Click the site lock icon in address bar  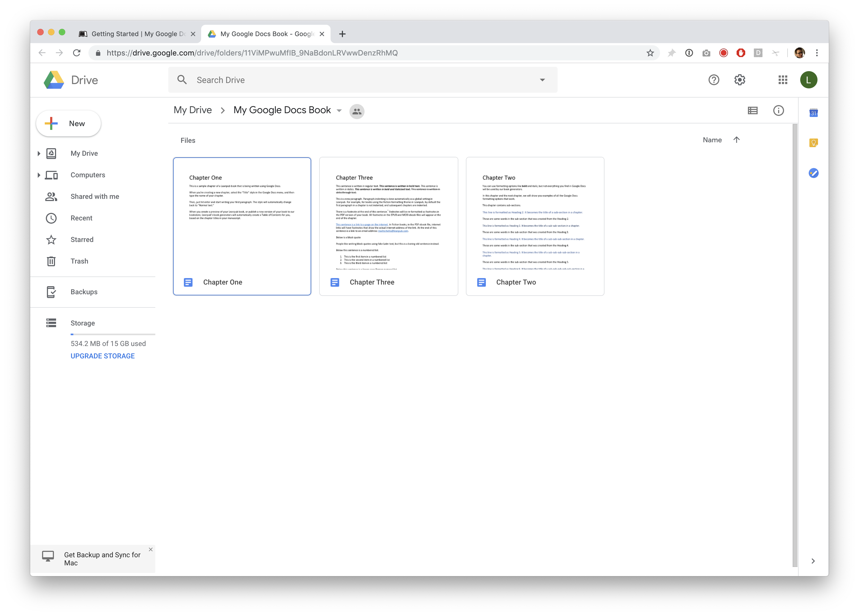pyautogui.click(x=98, y=53)
